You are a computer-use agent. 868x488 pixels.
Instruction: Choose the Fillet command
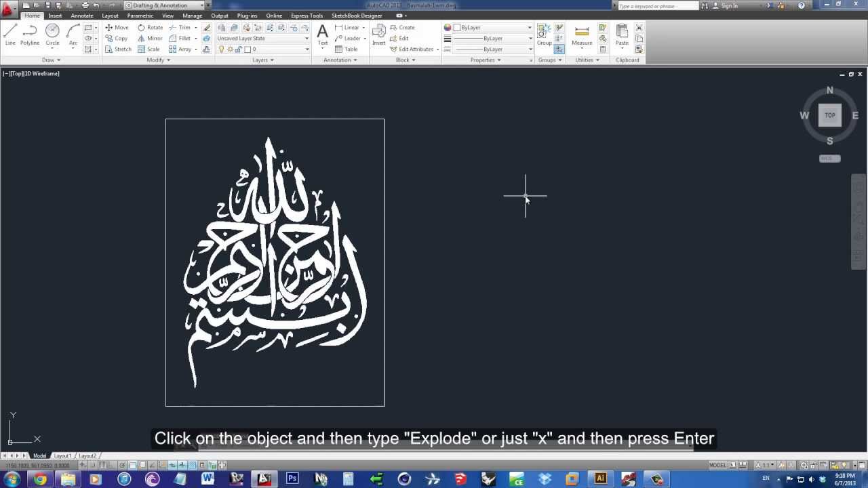point(180,39)
